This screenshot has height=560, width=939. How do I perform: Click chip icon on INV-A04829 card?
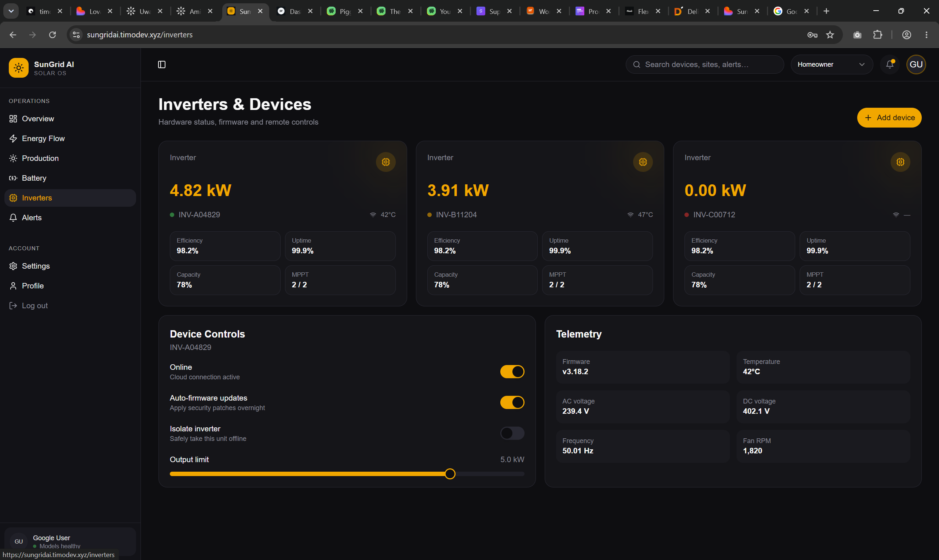click(x=386, y=162)
